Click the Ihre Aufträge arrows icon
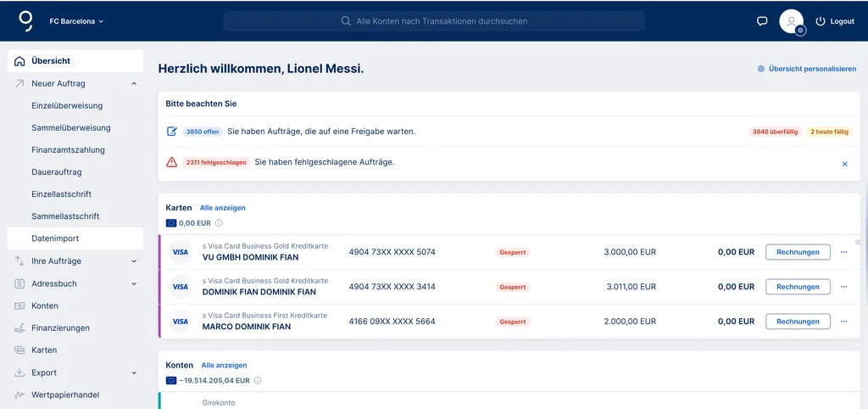This screenshot has width=868, height=409. [x=20, y=261]
